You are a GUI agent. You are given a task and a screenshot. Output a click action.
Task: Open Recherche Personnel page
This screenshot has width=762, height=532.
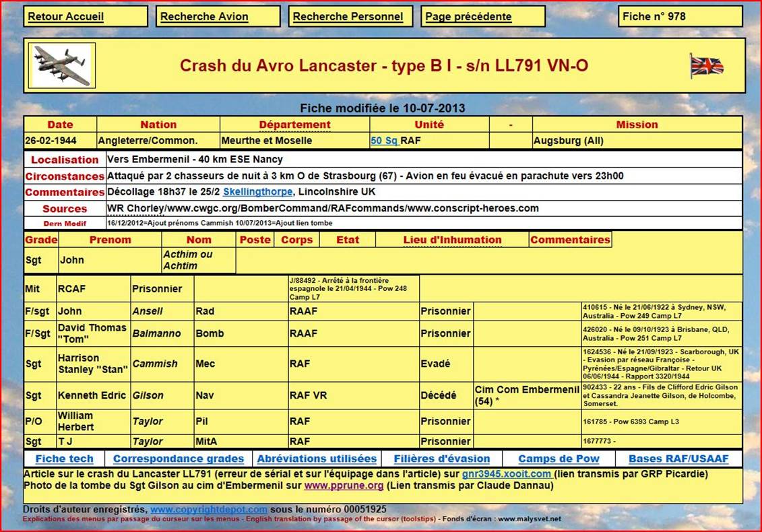[348, 17]
